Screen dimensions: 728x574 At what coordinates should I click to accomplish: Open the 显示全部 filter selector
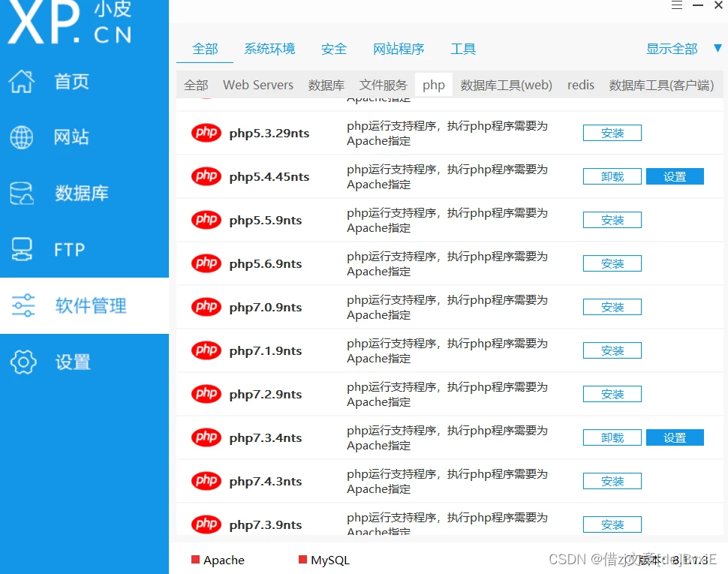coord(672,49)
